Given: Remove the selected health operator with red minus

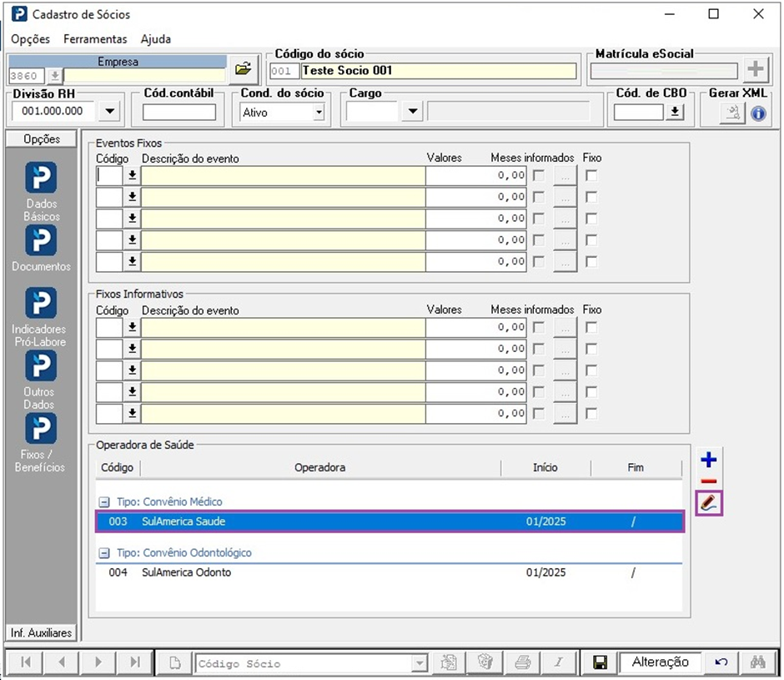Looking at the screenshot, I should [x=708, y=481].
